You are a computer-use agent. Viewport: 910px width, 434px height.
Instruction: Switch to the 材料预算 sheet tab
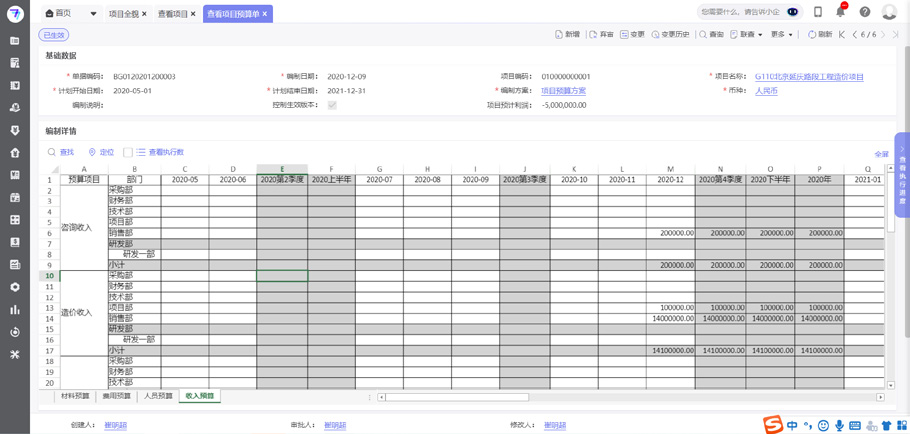[75, 396]
